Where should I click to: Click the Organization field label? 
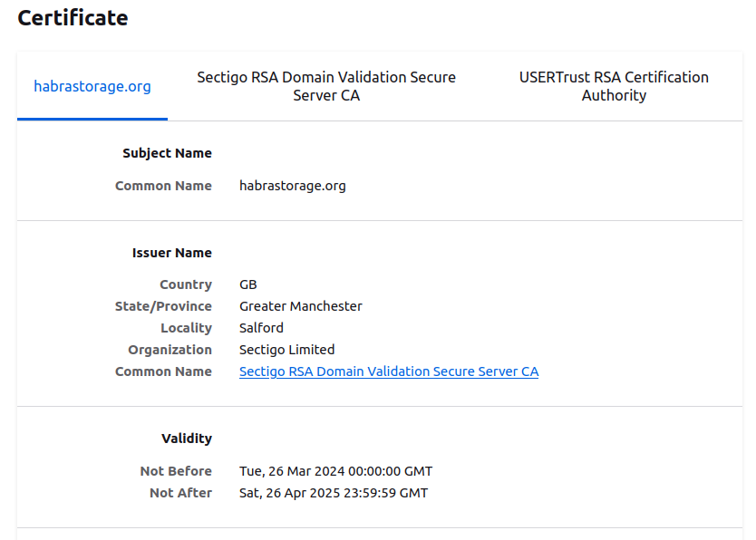170,350
